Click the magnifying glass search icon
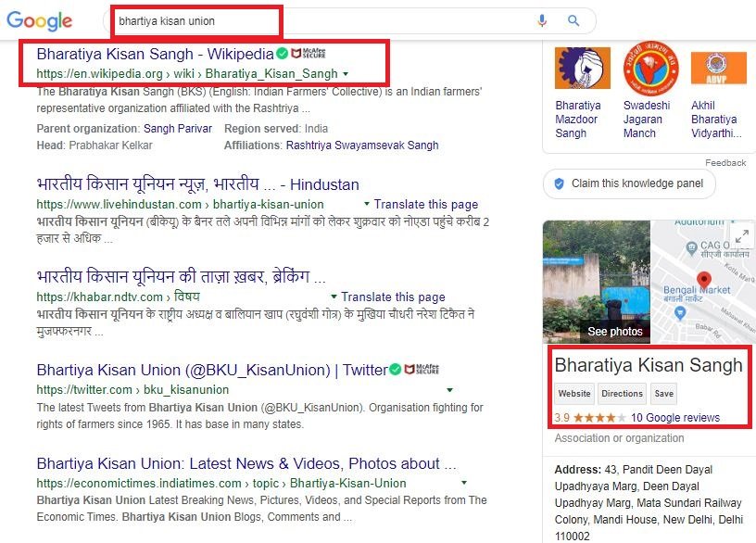 [573, 20]
